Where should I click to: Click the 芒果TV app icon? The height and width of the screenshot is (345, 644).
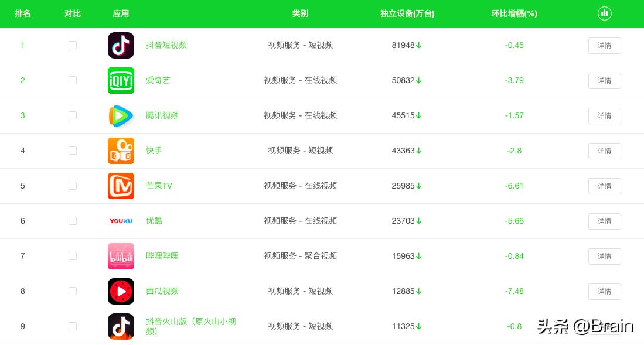121,186
